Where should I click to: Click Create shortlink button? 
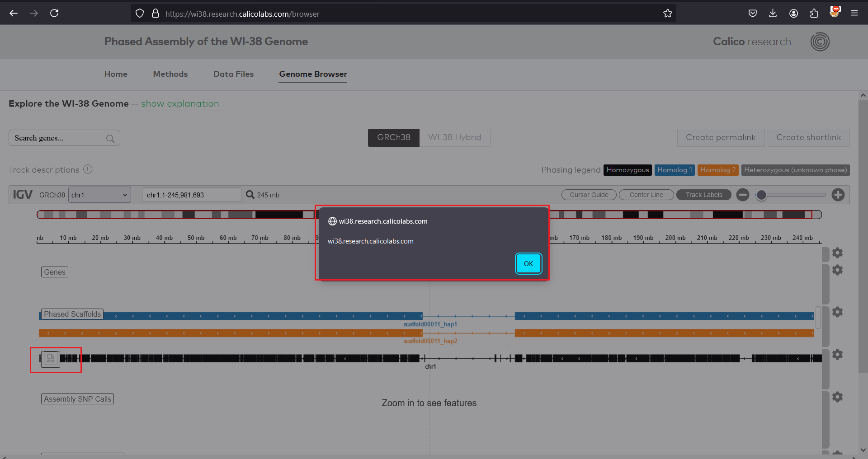point(808,137)
